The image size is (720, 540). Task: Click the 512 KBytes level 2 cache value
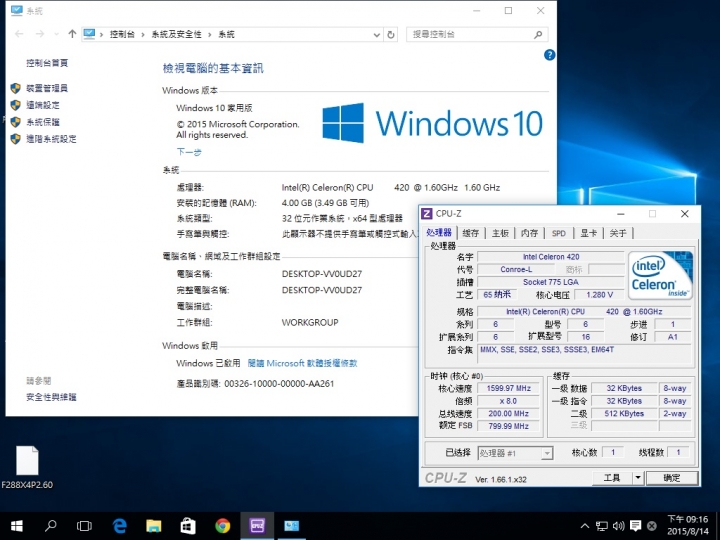(x=624, y=414)
